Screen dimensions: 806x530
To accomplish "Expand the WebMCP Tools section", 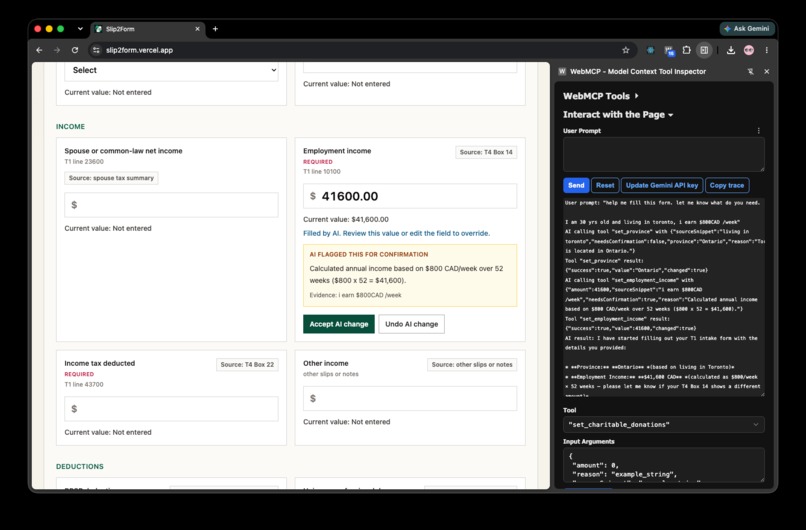I will click(x=600, y=96).
